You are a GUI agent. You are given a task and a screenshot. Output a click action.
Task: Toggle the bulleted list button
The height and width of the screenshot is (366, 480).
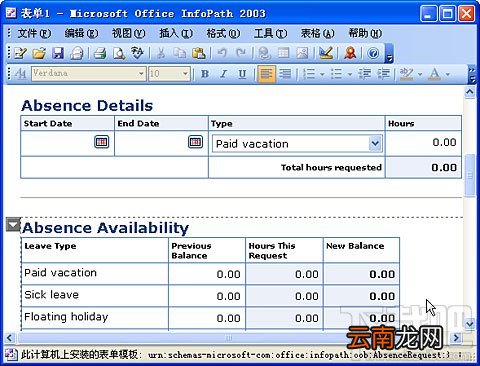pyautogui.click(x=337, y=74)
